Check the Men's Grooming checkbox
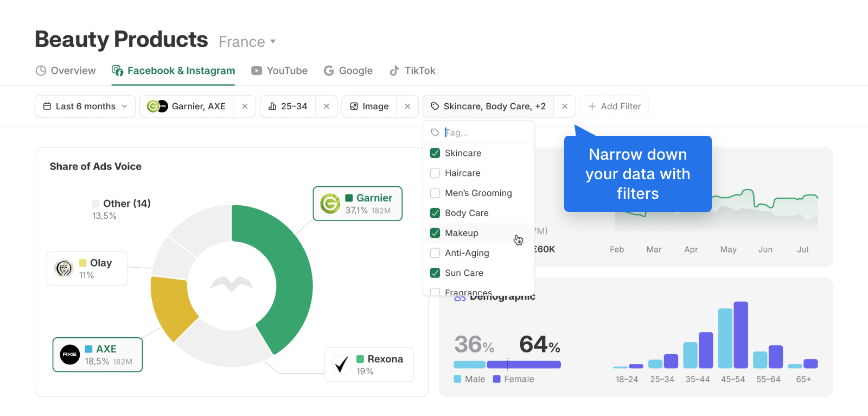Viewport: 868px width, 416px height. pyautogui.click(x=435, y=193)
